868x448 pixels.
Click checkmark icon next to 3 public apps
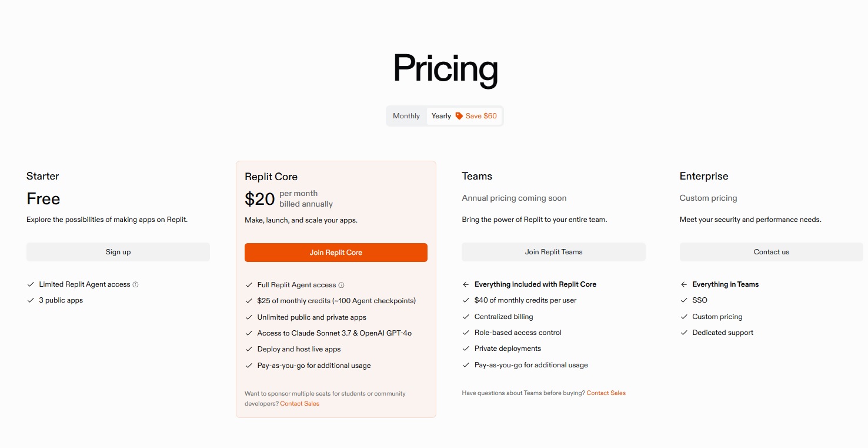[x=31, y=300]
